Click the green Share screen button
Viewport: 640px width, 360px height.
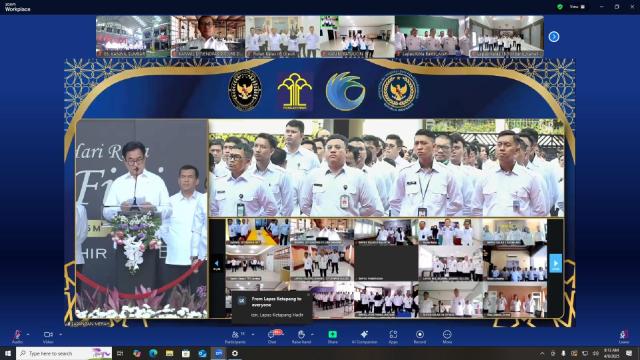tap(333, 336)
